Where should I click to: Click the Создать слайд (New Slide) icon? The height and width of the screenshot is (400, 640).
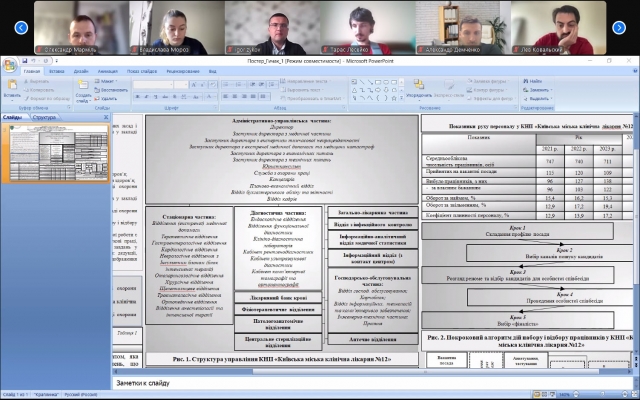(83, 85)
